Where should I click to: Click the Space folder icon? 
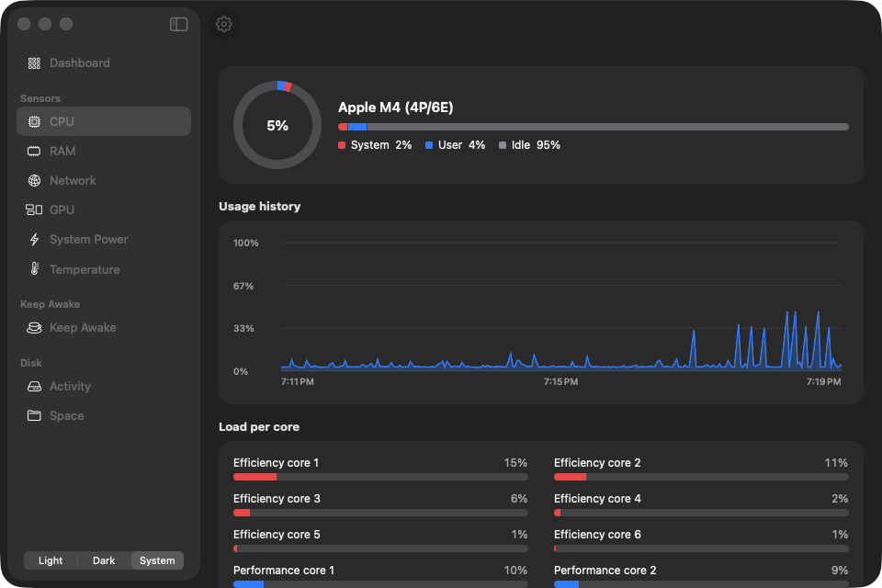(34, 415)
